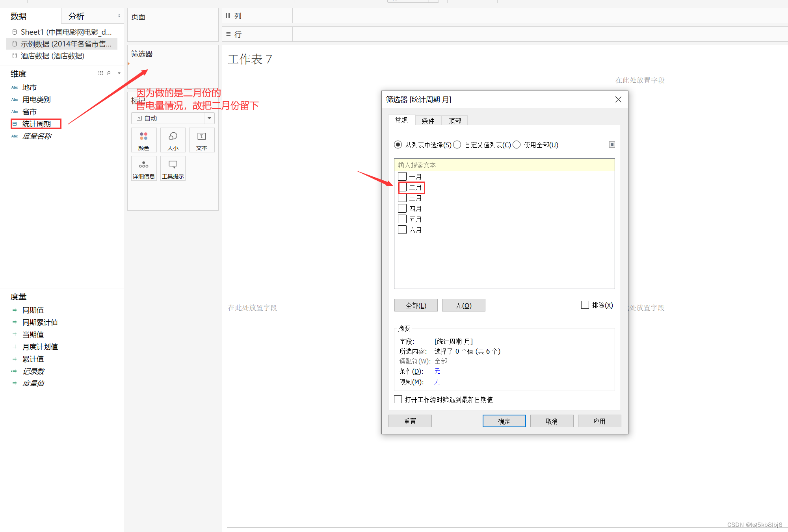Click the # icon beside 月度计划值
This screenshot has width=788, height=532.
pos(15,347)
